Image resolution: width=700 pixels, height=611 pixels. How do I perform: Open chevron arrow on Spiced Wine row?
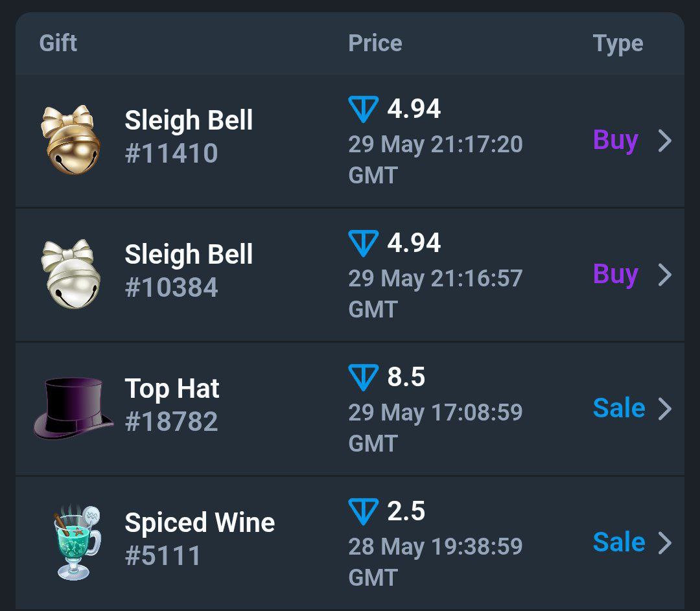(665, 543)
